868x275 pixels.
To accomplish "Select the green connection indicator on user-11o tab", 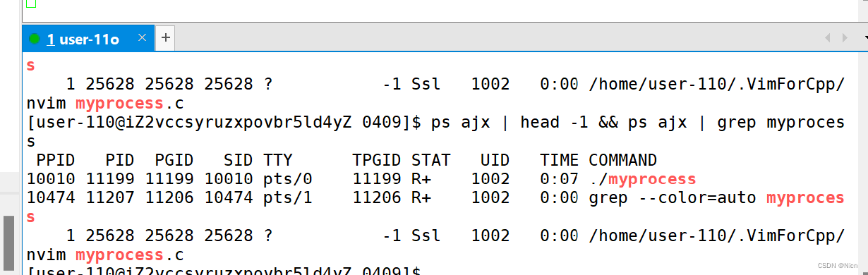I will (35, 39).
